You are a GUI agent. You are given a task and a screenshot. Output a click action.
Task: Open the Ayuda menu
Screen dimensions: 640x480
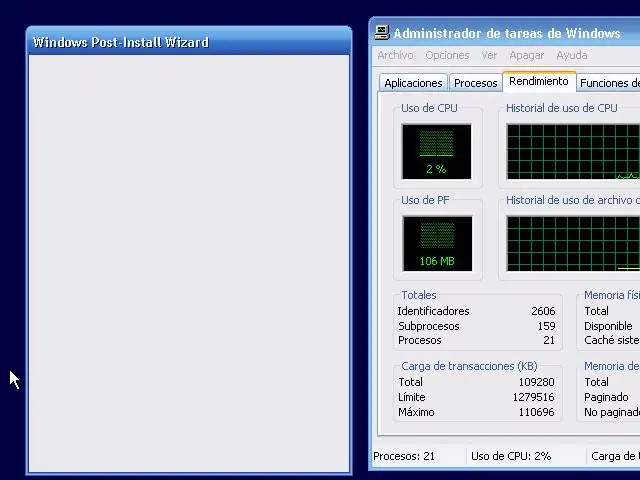click(x=572, y=55)
